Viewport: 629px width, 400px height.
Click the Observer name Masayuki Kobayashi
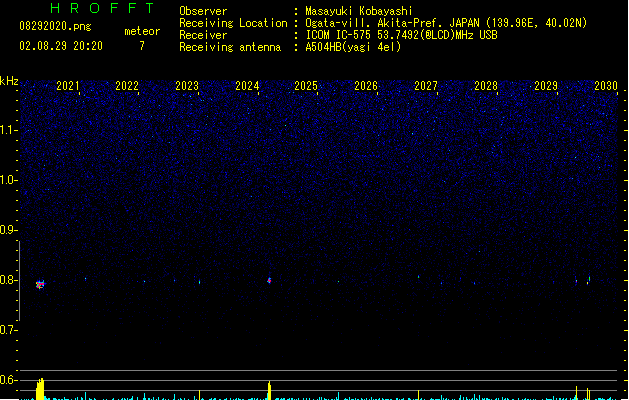(x=359, y=11)
